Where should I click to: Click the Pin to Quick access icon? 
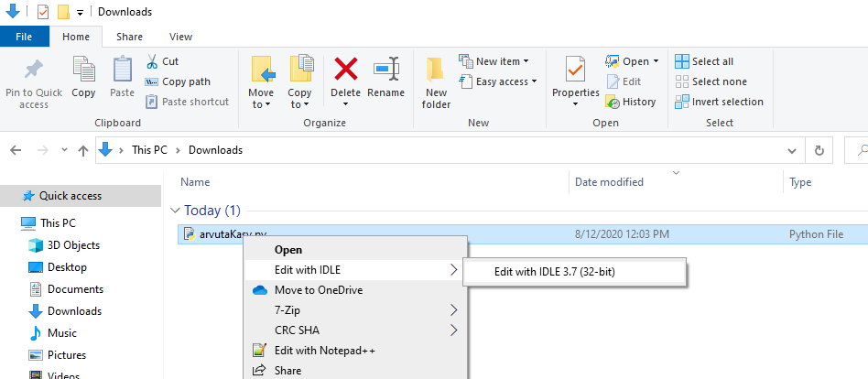coord(34,71)
